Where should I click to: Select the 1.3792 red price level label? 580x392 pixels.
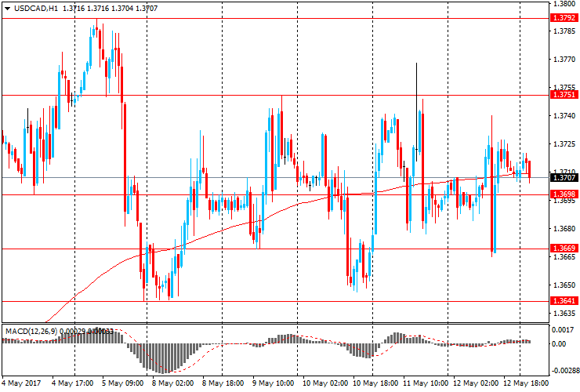[564, 18]
